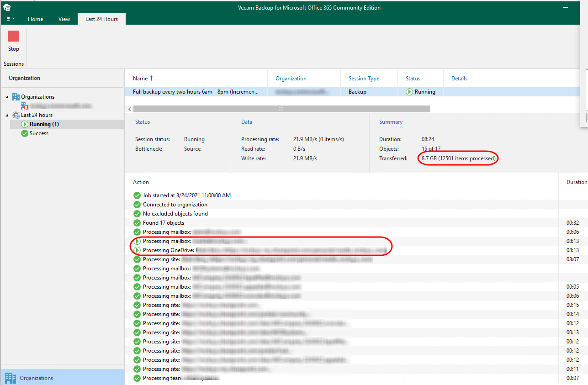Click the Organization pane header

25,78
